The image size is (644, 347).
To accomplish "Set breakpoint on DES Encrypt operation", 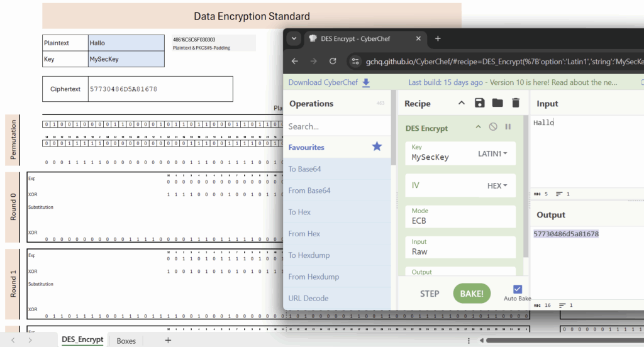I will click(508, 127).
